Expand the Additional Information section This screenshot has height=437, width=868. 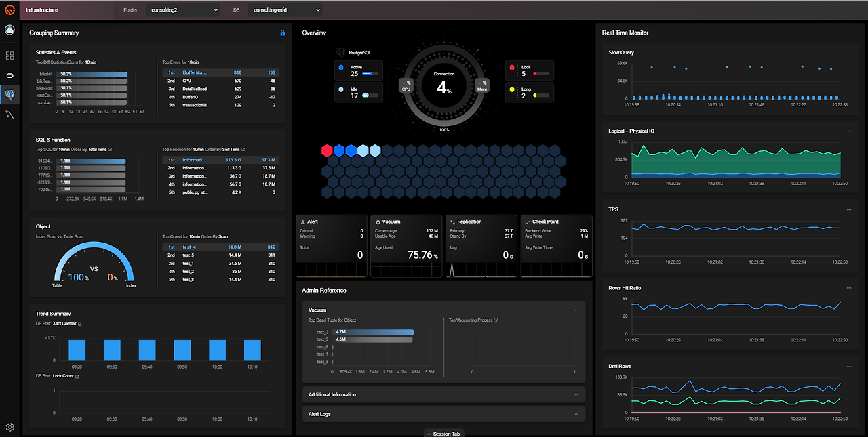pos(443,394)
